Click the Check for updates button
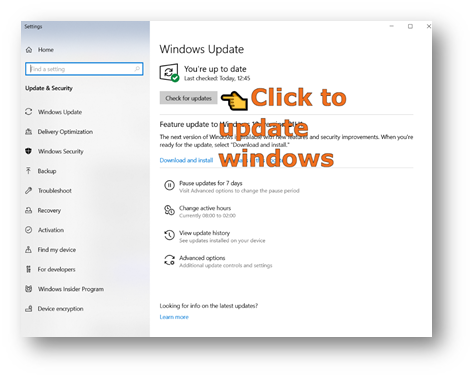The width and height of the screenshot is (474, 379). pos(188,98)
